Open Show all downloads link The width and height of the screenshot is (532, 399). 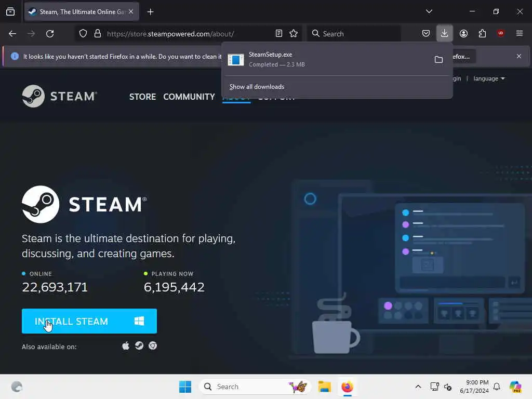tap(257, 87)
